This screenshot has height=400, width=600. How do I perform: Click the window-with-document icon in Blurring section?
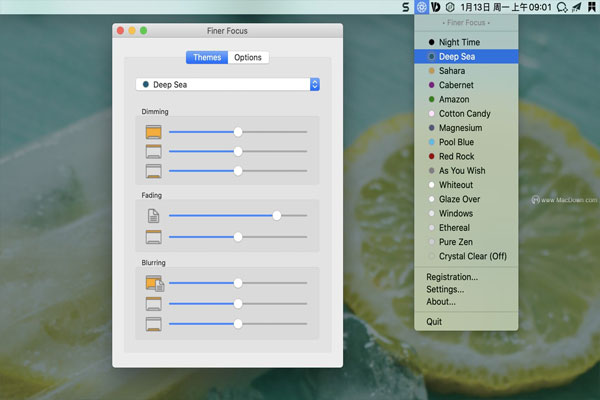153,284
